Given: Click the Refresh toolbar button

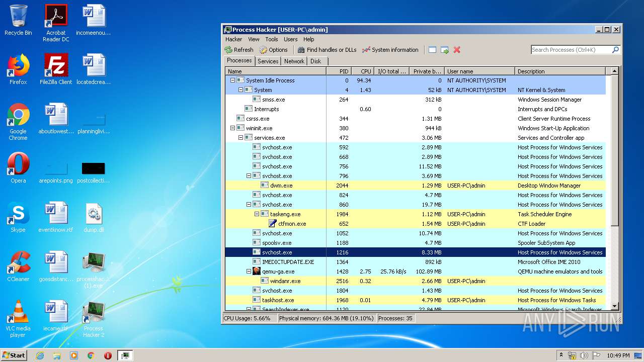Looking at the screenshot, I should [x=239, y=50].
